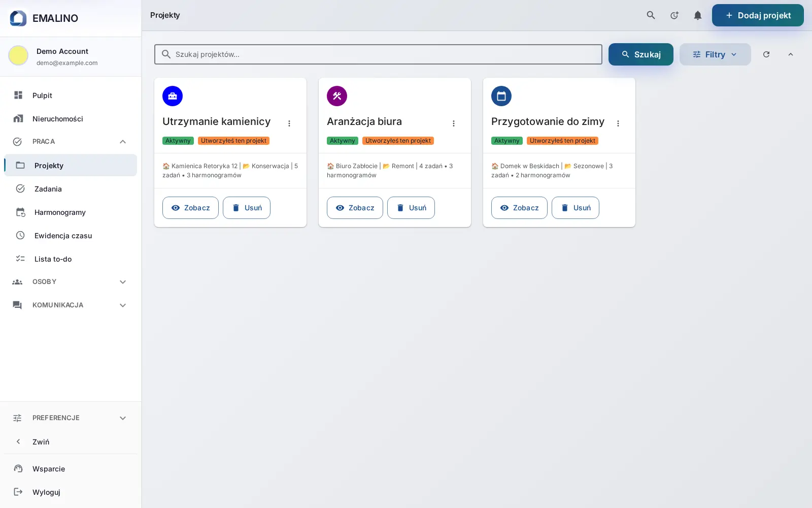This screenshot has height=508, width=812.
Task: Click the yellow Demo Account avatar
Action: point(18,55)
